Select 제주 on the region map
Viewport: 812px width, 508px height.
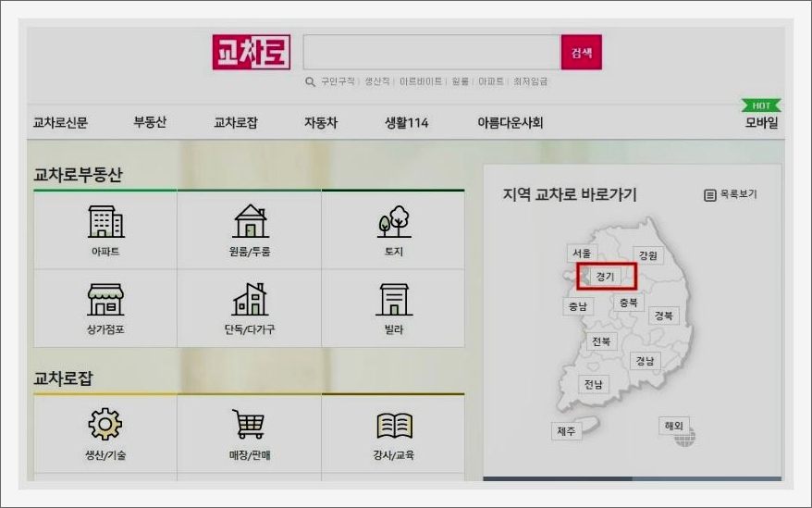click(567, 431)
